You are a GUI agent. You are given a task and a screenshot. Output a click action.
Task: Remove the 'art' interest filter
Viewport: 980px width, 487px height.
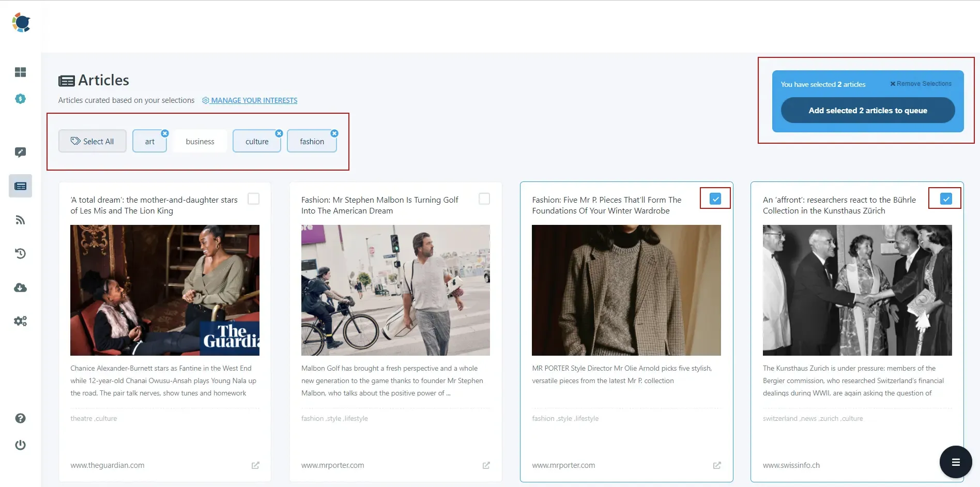tap(165, 133)
